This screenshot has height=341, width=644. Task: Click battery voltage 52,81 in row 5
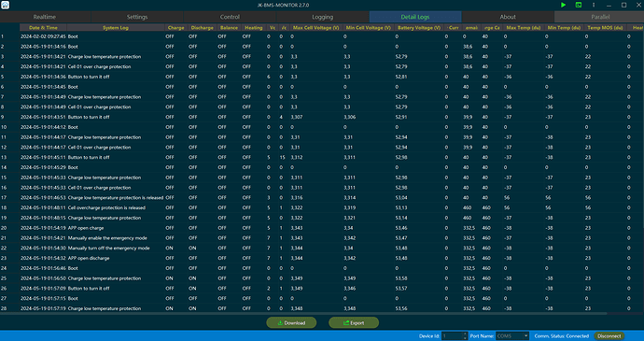click(401, 77)
